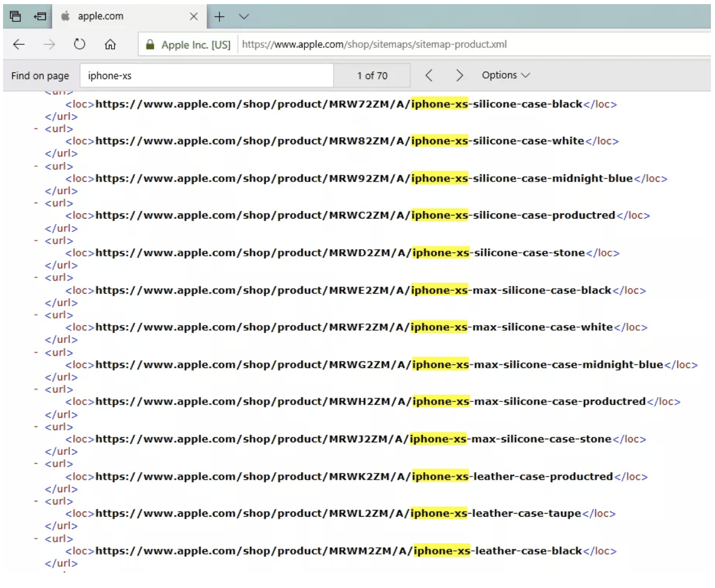This screenshot has height=588, width=715.
Task: Close the apple.com tab
Action: pos(194,16)
